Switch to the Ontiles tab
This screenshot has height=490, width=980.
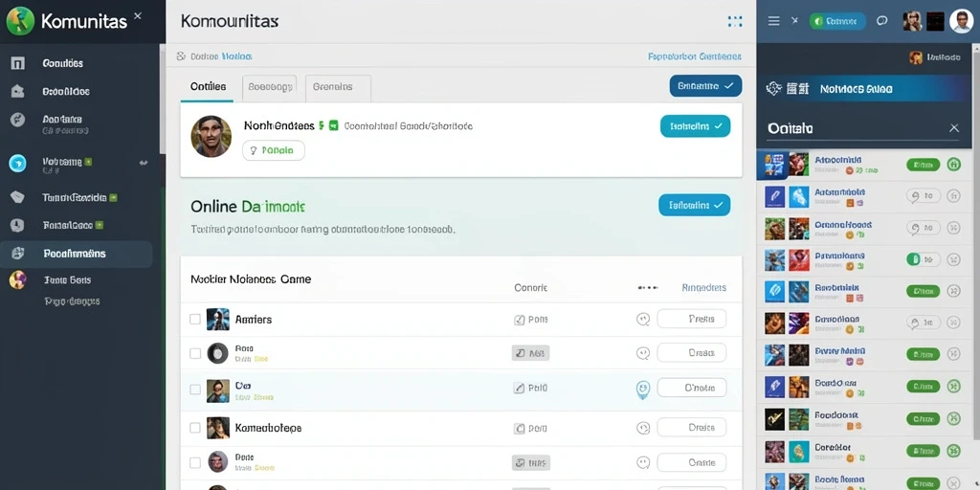[x=208, y=87]
